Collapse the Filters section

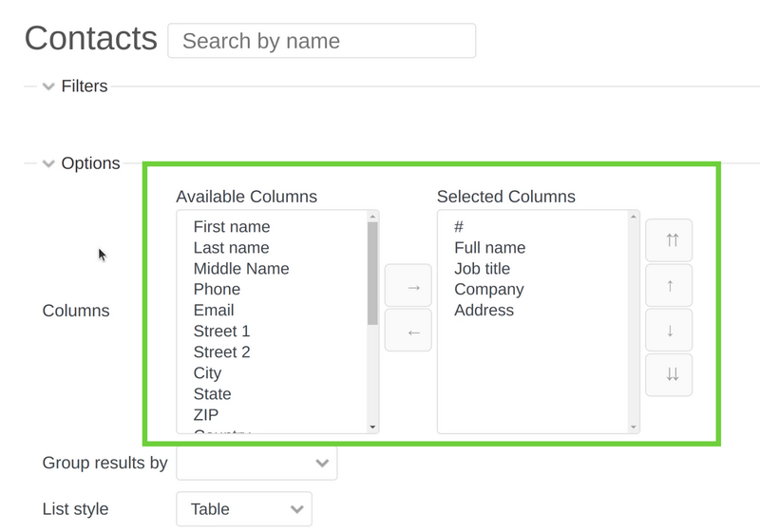[48, 86]
